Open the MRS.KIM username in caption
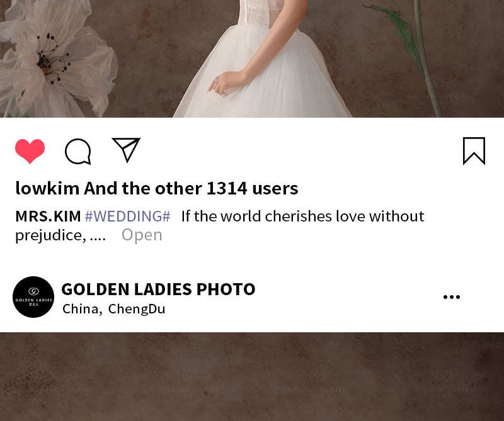504x421 pixels. [x=49, y=216]
